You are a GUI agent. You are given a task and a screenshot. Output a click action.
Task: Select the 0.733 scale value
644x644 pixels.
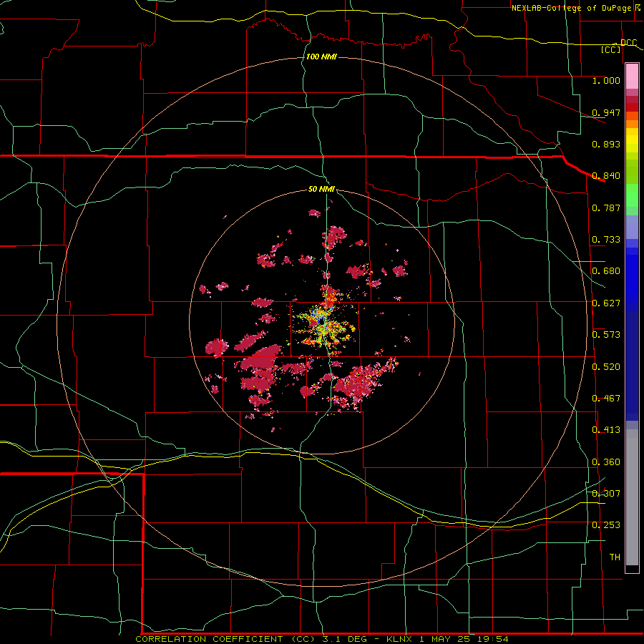606,240
